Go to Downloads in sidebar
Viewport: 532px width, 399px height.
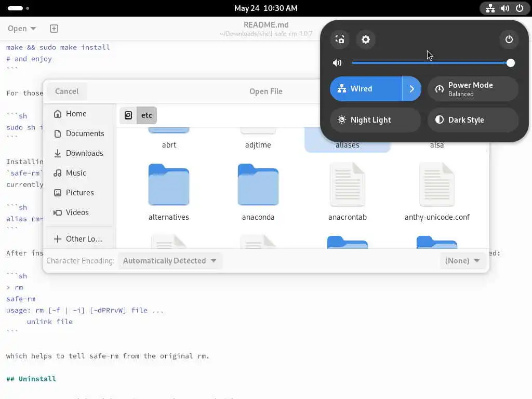[79, 153]
